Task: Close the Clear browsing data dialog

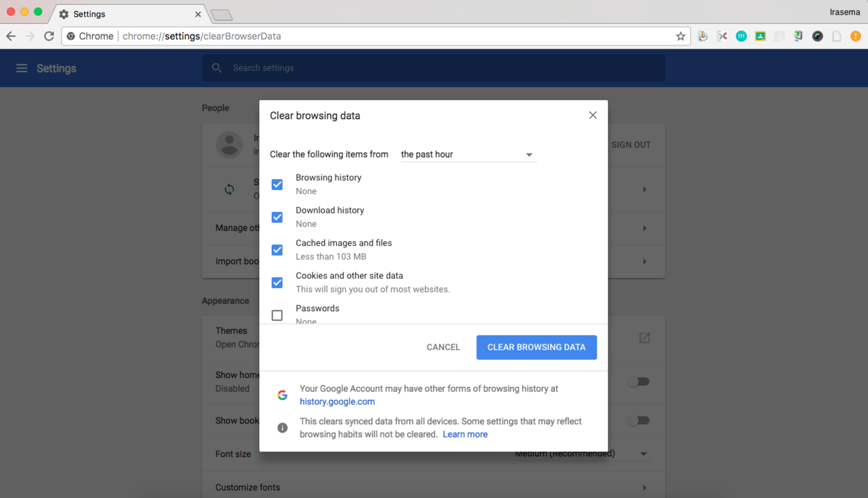Action: [593, 115]
